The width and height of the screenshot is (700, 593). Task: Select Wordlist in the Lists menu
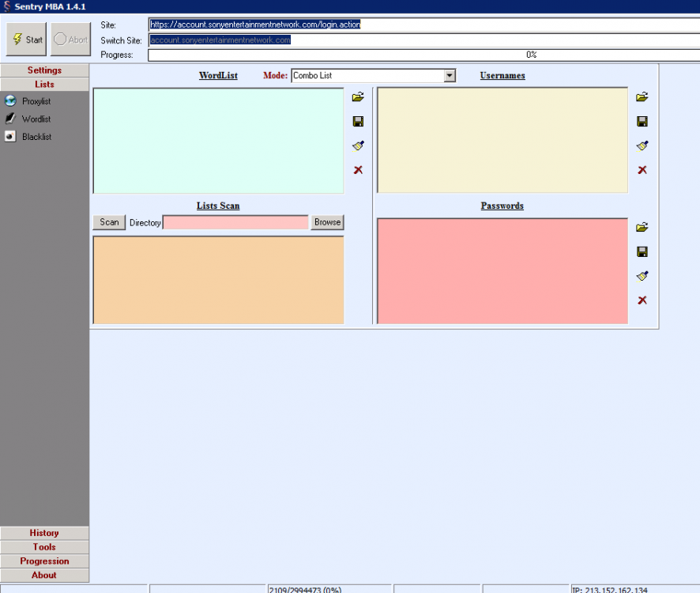pos(36,119)
